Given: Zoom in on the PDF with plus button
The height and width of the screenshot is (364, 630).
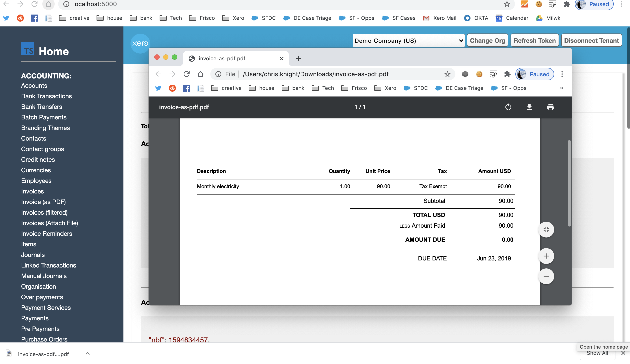Looking at the screenshot, I should (546, 256).
